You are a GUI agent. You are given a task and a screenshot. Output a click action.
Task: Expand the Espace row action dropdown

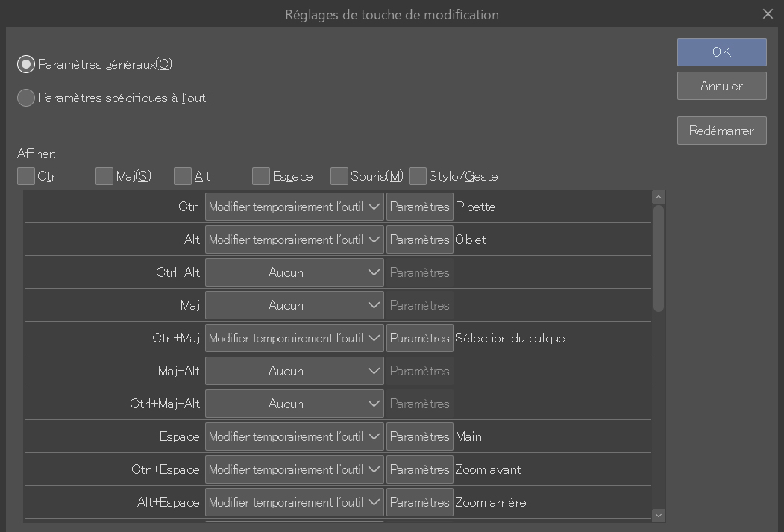[294, 436]
